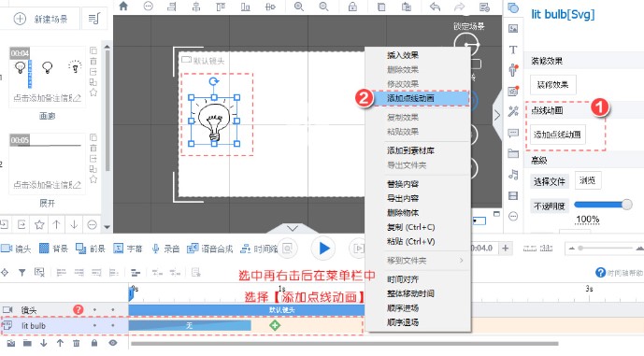Open the shapes panel in right sidebar
The width and height of the screenshot is (644, 356).
[513, 7]
